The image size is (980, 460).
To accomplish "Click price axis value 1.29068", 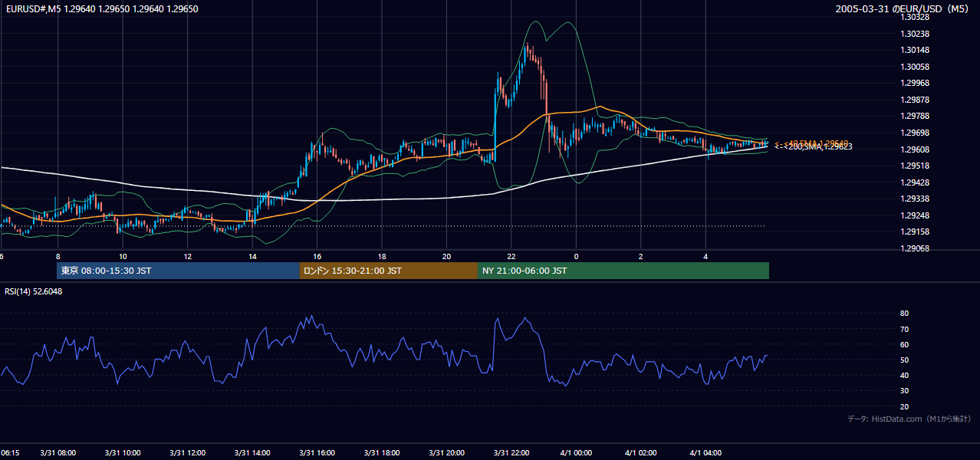I will click(916, 248).
